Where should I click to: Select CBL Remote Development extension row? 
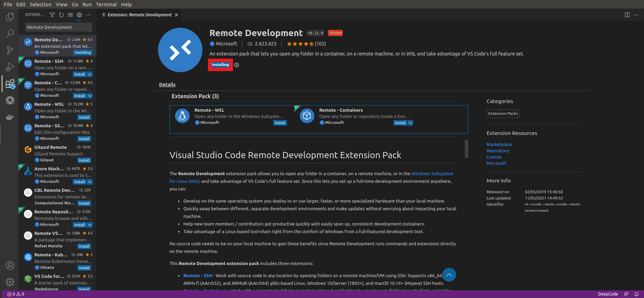(58, 196)
